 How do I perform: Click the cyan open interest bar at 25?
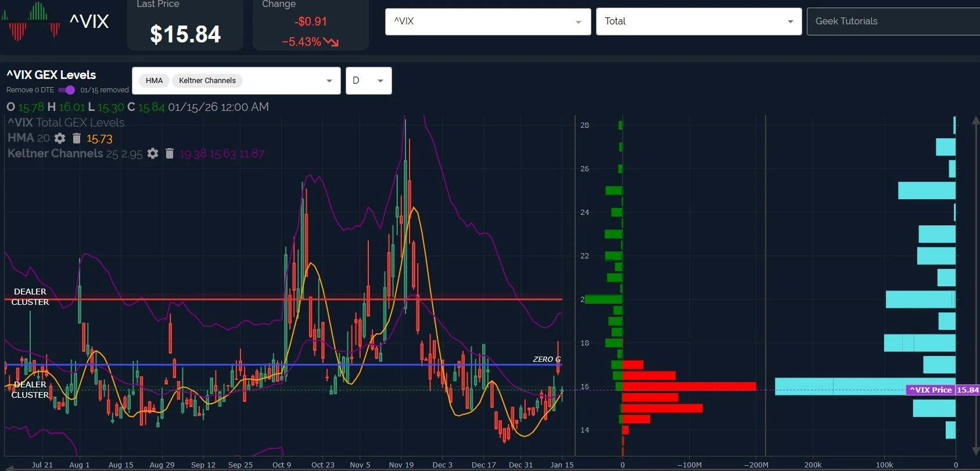tap(927, 190)
